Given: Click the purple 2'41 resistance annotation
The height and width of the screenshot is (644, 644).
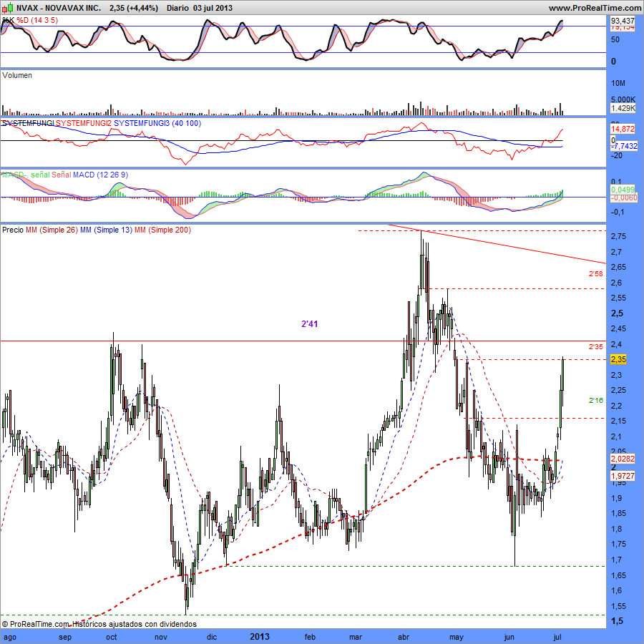Looking at the screenshot, I should (310, 324).
